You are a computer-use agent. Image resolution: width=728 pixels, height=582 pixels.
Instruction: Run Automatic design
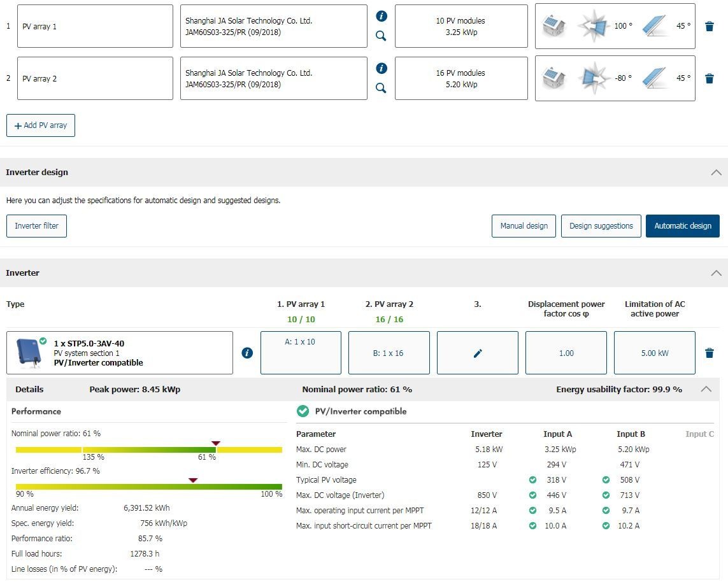[682, 226]
